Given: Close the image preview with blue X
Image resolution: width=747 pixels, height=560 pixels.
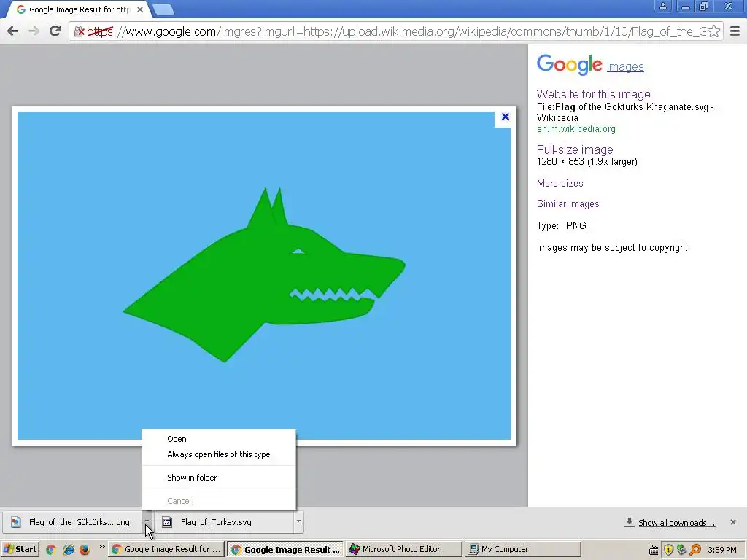Looking at the screenshot, I should 506,117.
